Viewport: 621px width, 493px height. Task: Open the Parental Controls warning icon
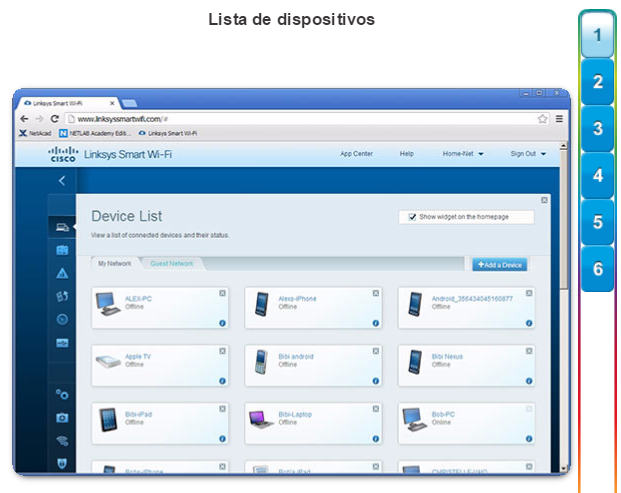pos(62,273)
